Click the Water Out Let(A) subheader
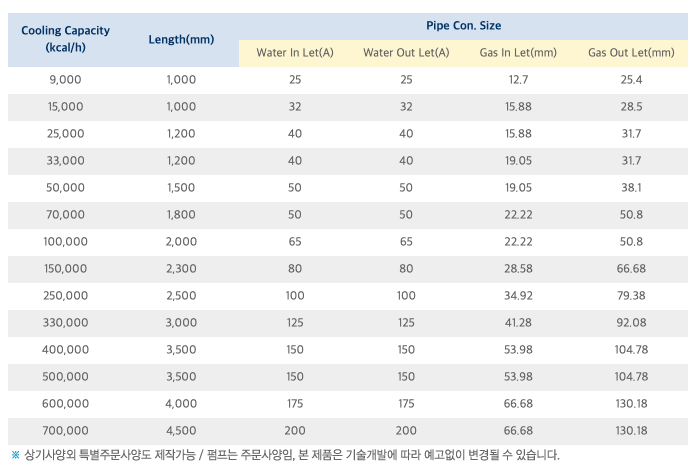The width and height of the screenshot is (699, 467). point(406,52)
